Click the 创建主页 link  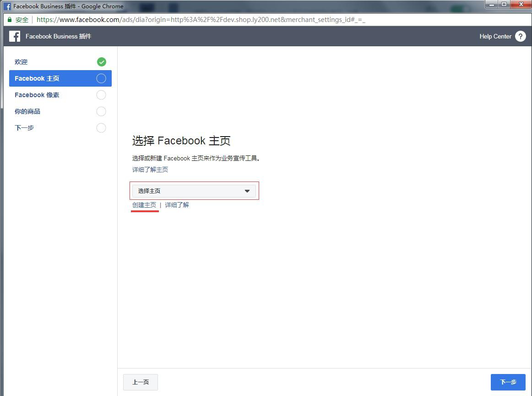tap(144, 205)
